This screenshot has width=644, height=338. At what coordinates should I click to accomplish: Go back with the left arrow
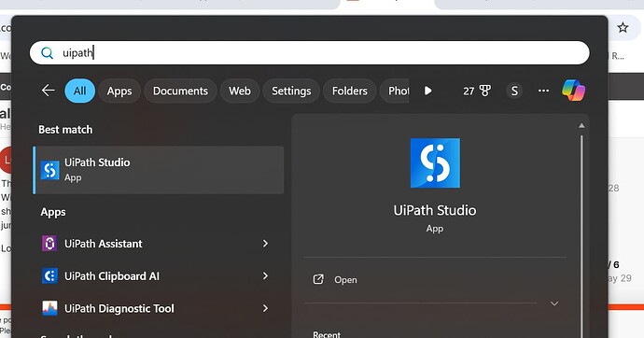pyautogui.click(x=48, y=91)
